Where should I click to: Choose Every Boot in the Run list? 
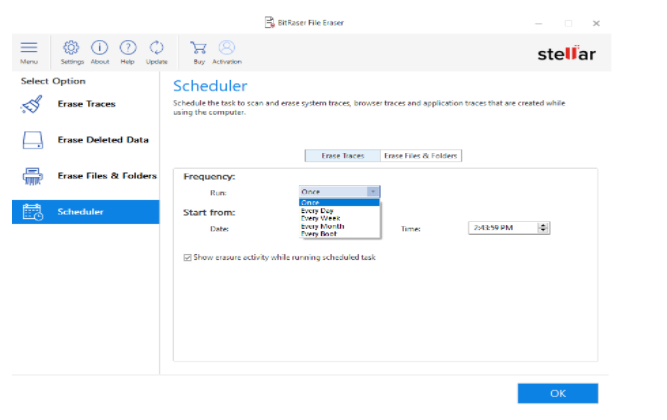[339, 234]
